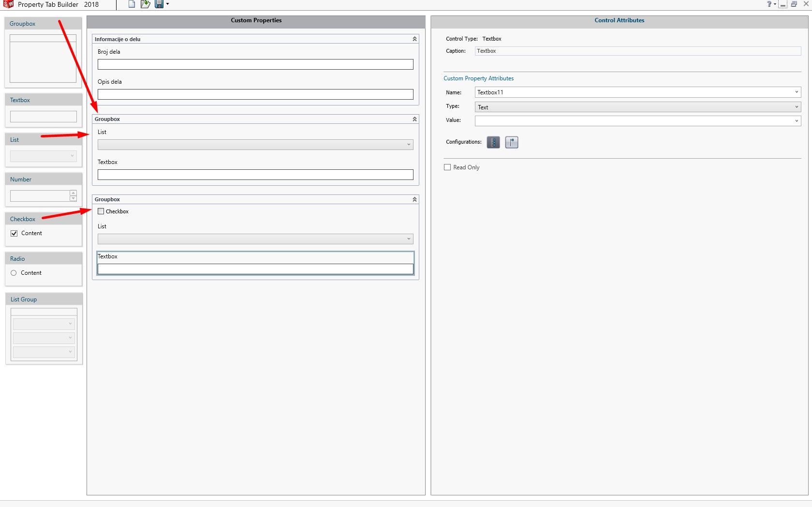812x507 pixels.
Task: Enable the Read Only checkbox
Action: 447,167
